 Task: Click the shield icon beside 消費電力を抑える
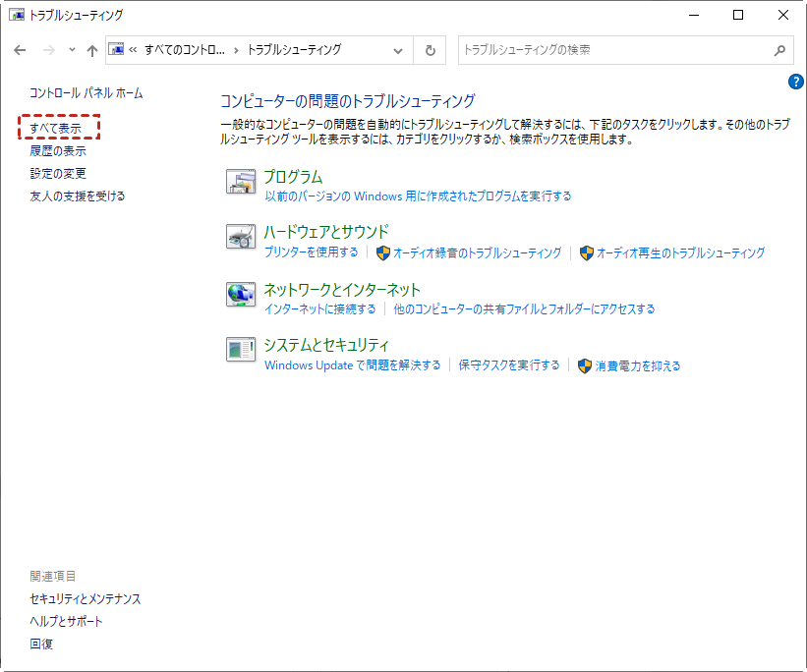click(x=585, y=365)
